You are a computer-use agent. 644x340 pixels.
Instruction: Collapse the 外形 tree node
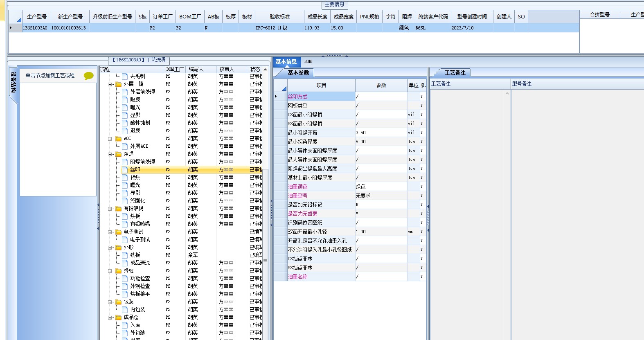[110, 248]
